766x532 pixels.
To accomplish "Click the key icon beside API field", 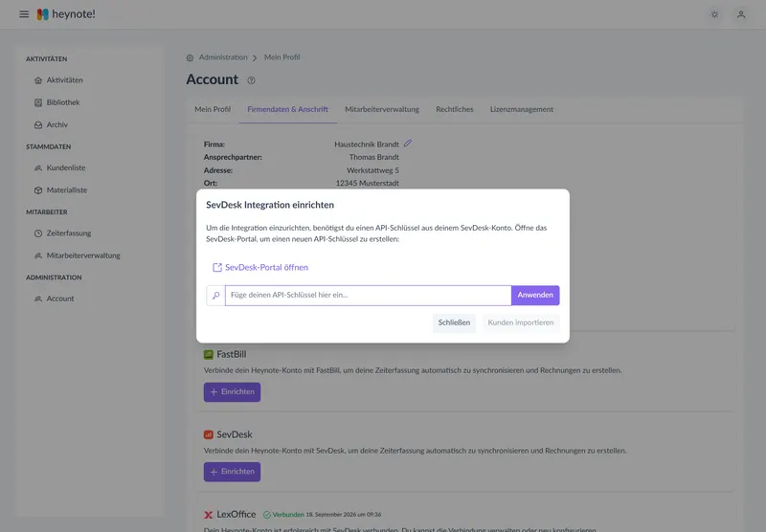I will coord(216,296).
